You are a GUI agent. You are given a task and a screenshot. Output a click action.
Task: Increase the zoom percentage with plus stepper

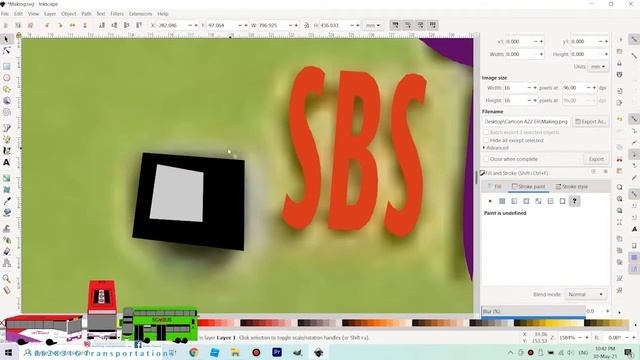click(x=587, y=338)
